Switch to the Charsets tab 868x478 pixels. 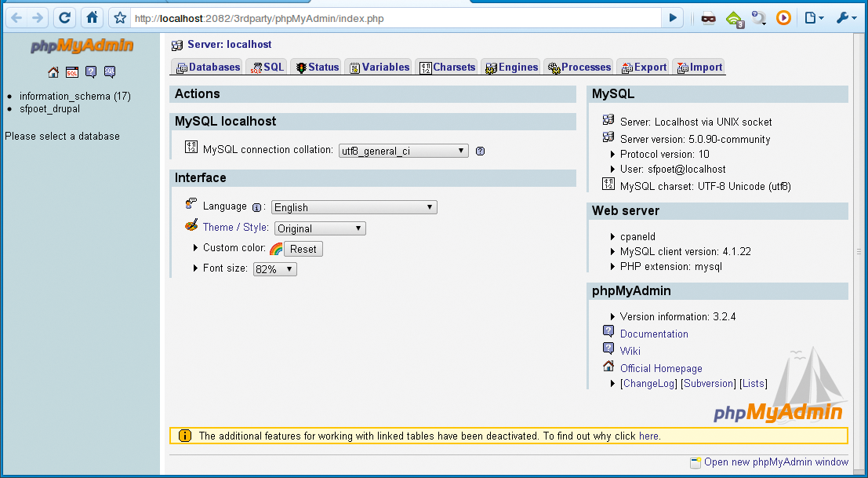(x=447, y=67)
